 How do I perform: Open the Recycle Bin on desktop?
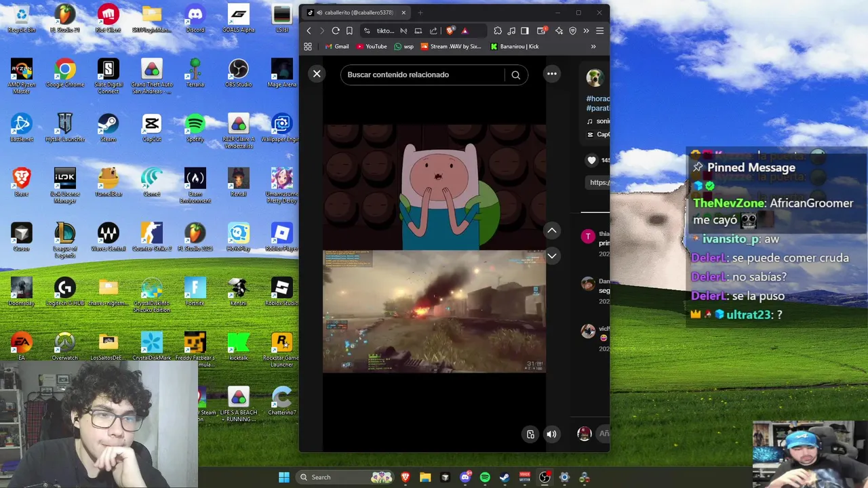[x=22, y=18]
